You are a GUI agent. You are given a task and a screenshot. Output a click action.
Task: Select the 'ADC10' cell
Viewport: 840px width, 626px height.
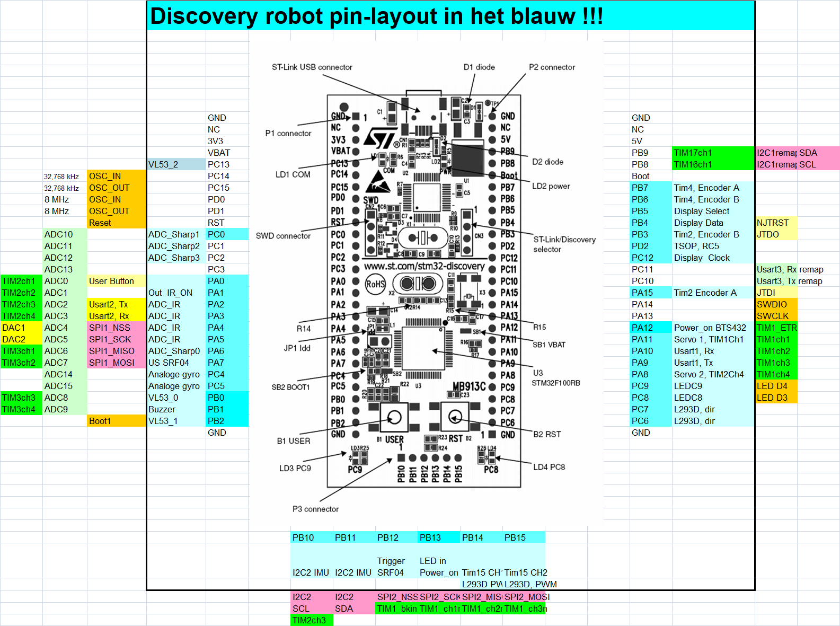[65, 234]
